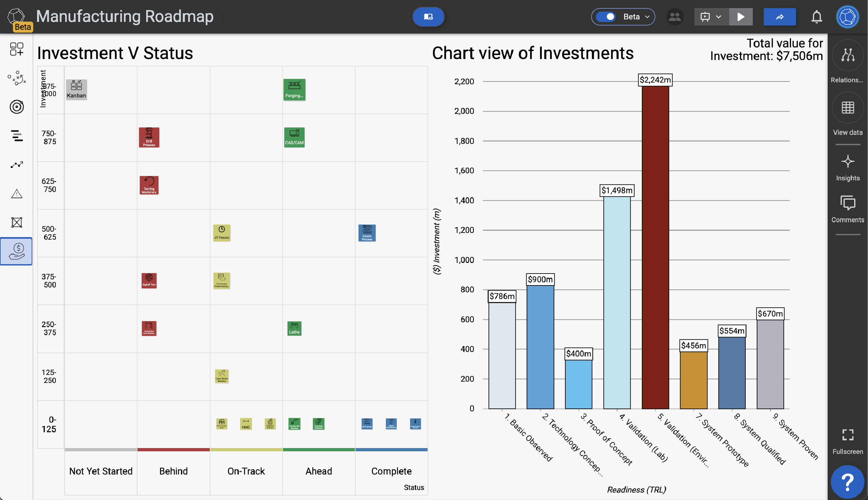The height and width of the screenshot is (500, 868).
Task: Click the blue Share button
Action: pos(779,16)
